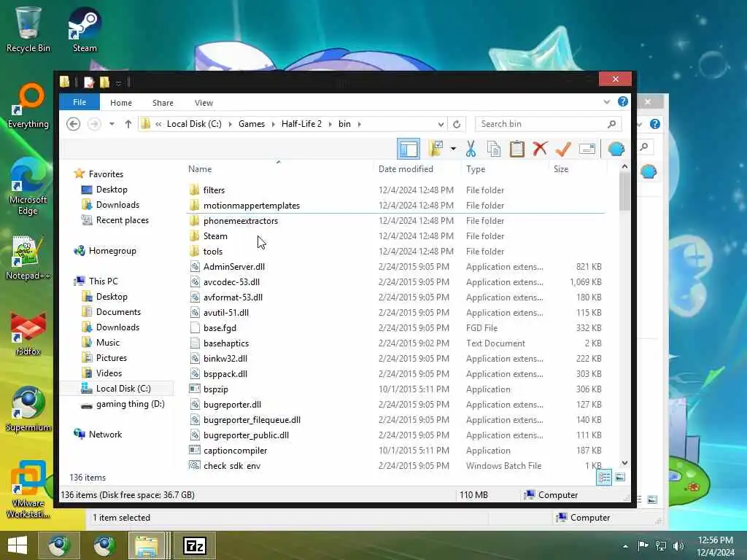Sort by Size column header

point(561,169)
